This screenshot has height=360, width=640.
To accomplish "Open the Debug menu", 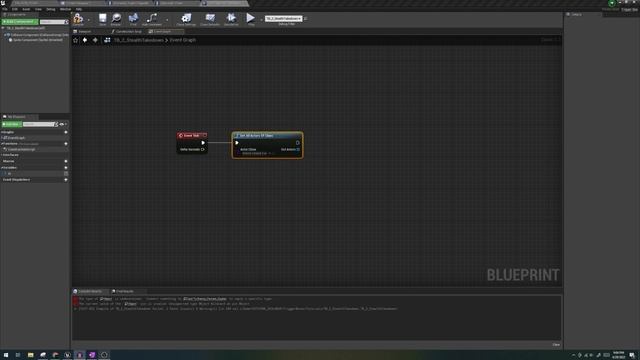I will click(51, 9).
